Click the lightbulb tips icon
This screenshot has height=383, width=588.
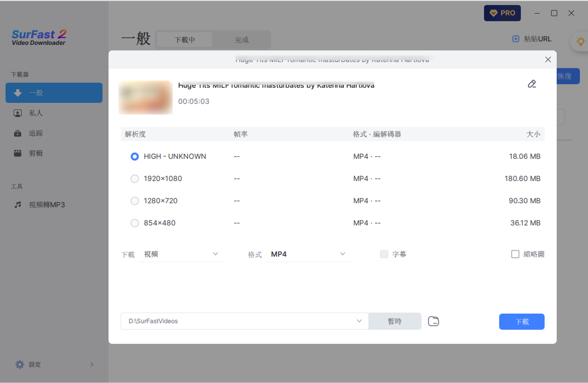coord(581,41)
